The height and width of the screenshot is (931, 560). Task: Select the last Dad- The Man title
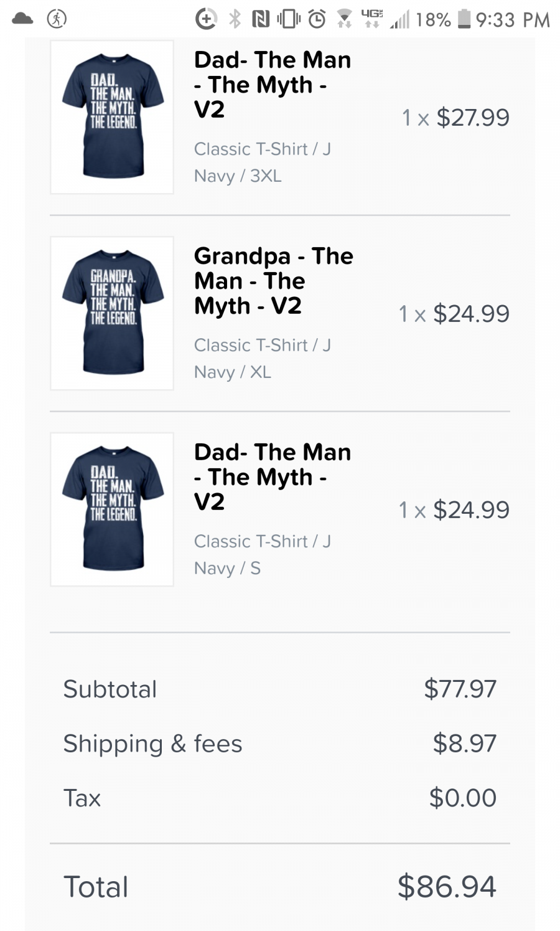click(273, 477)
